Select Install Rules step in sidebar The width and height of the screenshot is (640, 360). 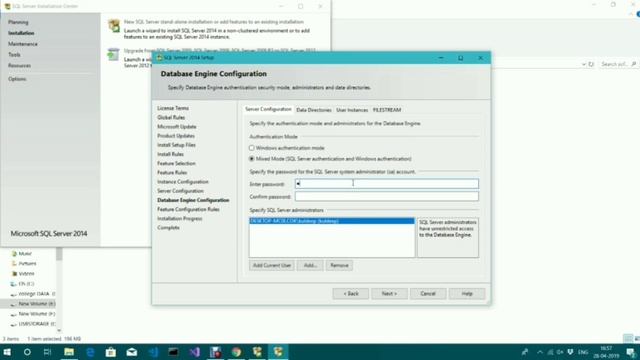170,154
